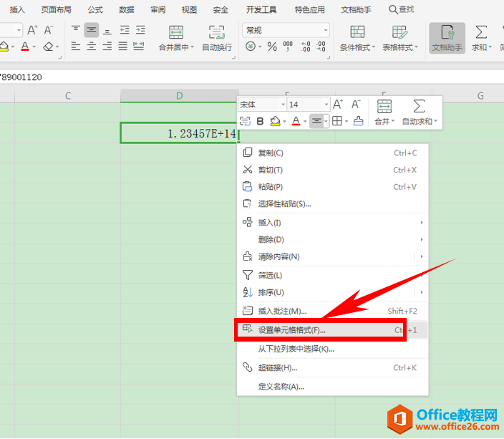This screenshot has width=504, height=439.
Task: Choose 定义名称(A) from context menu
Action: click(333, 387)
